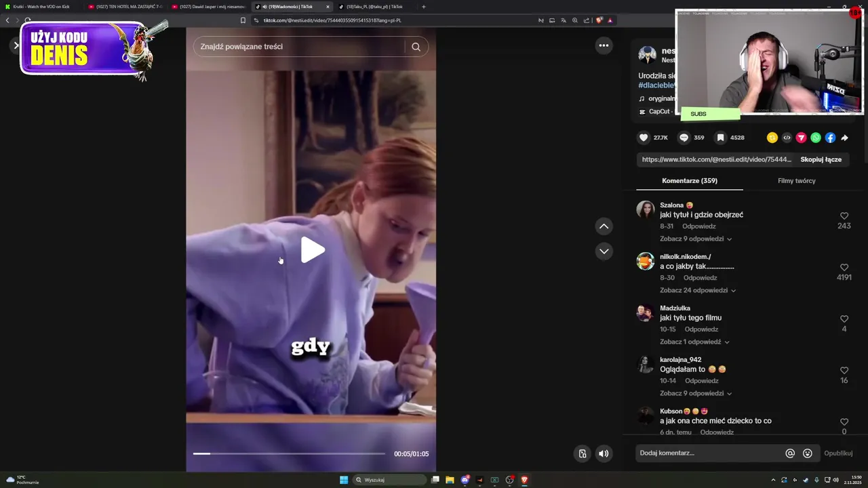Viewport: 868px width, 488px height.
Task: Open the Brave shields icon in address bar
Action: pos(599,20)
